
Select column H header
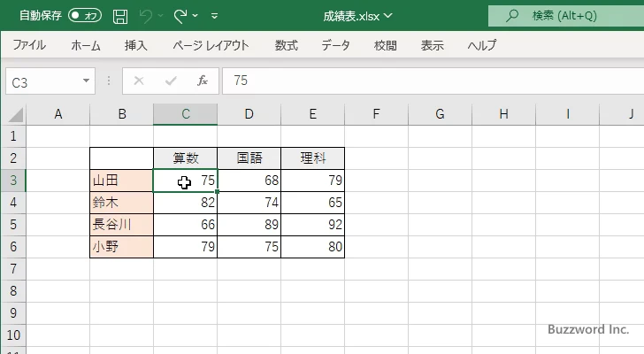point(503,114)
